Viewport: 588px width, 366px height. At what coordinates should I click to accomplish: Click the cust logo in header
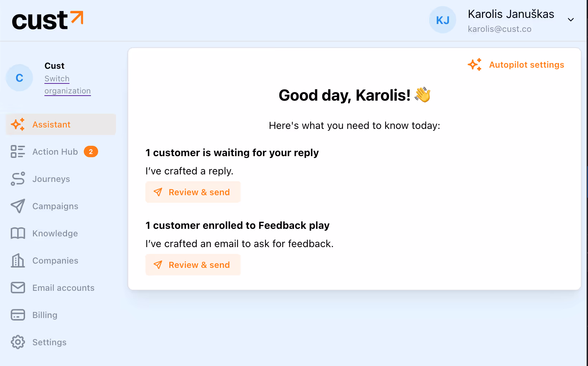pos(47,20)
